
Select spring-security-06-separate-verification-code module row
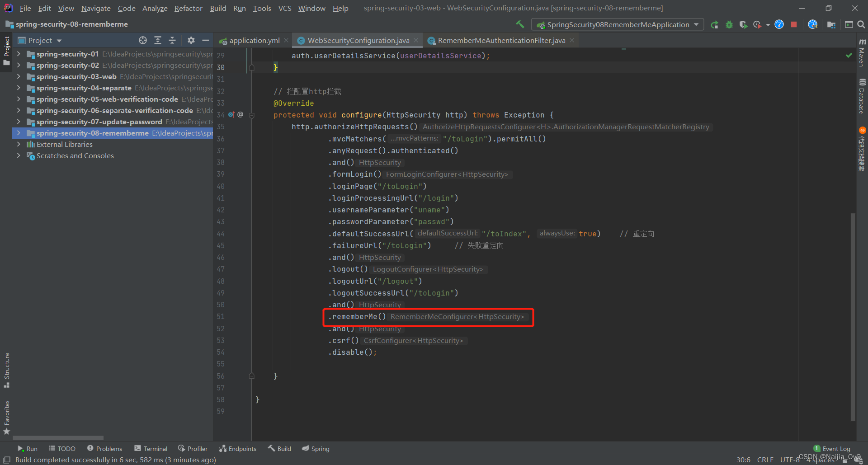[x=113, y=110]
